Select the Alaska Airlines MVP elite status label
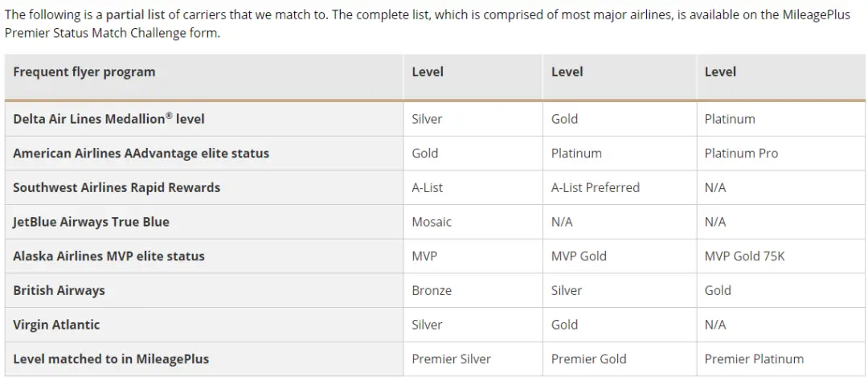The width and height of the screenshot is (868, 381). (108, 256)
